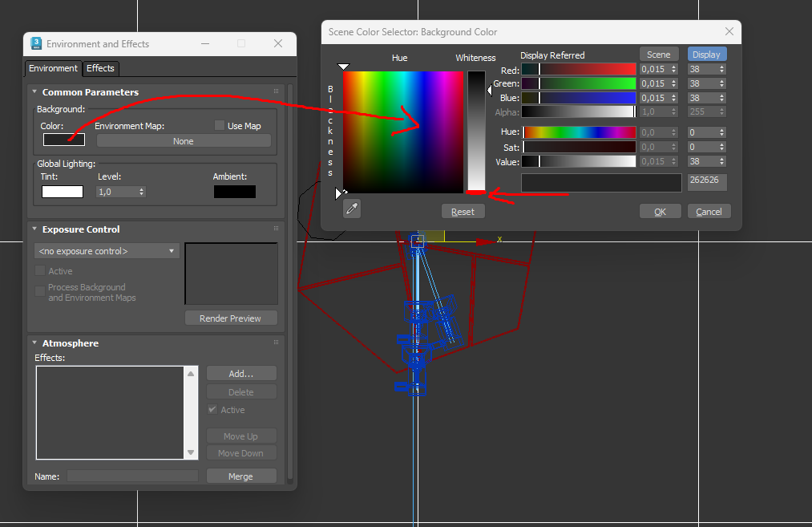Open rollout grip on Atmosphere header

point(276,343)
